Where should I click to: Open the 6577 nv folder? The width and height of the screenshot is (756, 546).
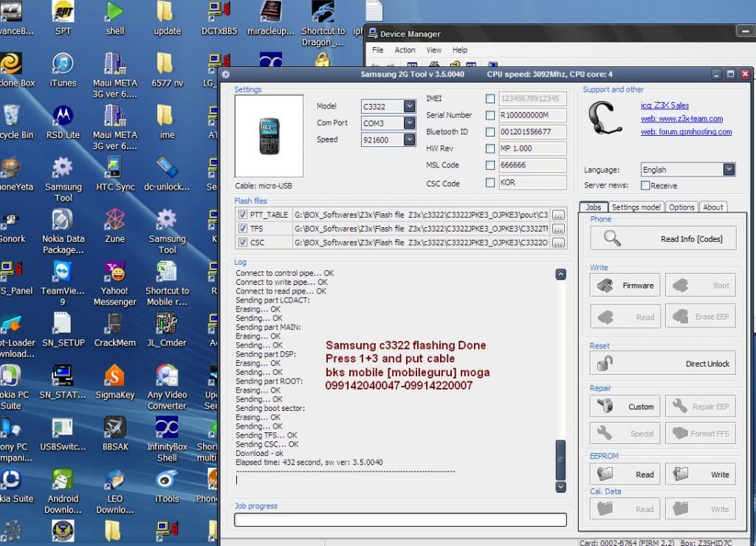coord(167,70)
